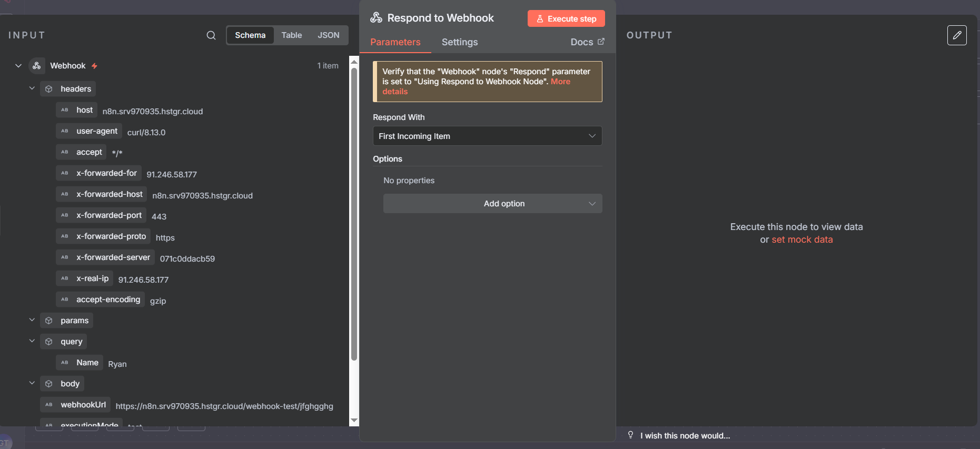
Task: Switch input view to Table
Action: tap(291, 35)
